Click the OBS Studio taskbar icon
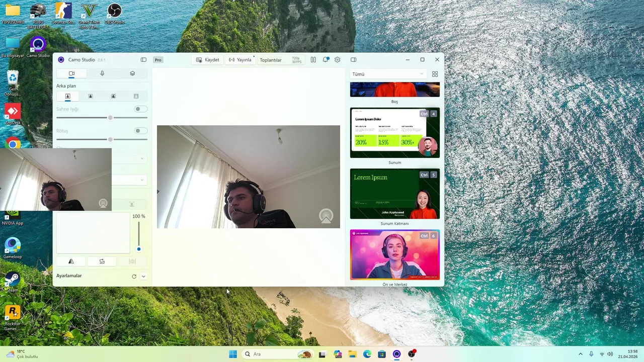This screenshot has width=644, height=362. tap(412, 354)
